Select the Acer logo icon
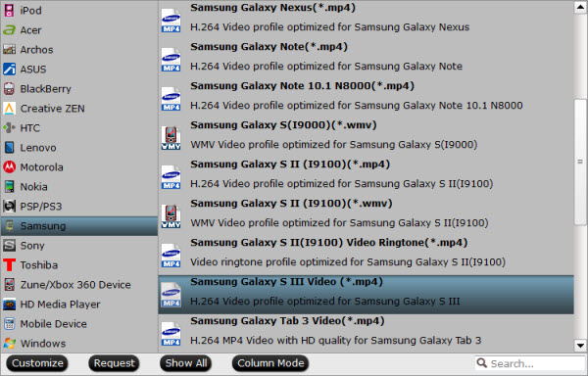The height and width of the screenshot is (376, 588). pyautogui.click(x=9, y=30)
